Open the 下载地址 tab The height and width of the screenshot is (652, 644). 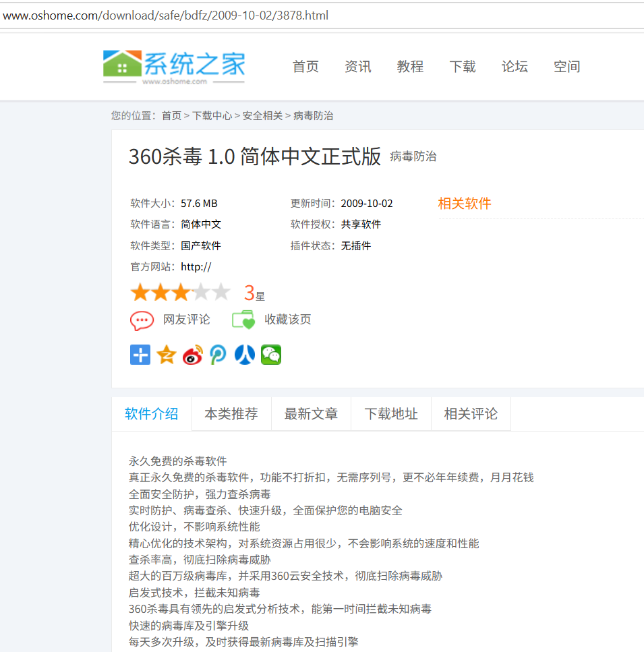click(x=391, y=414)
